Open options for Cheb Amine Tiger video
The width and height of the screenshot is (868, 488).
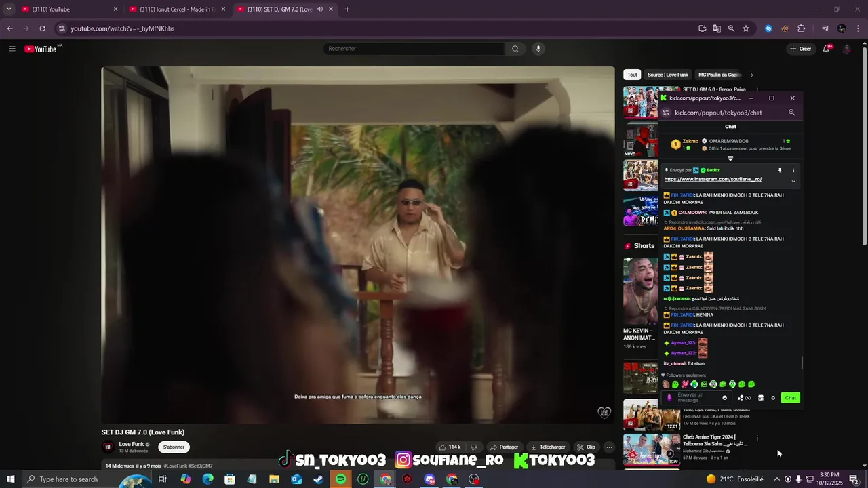[757, 438]
